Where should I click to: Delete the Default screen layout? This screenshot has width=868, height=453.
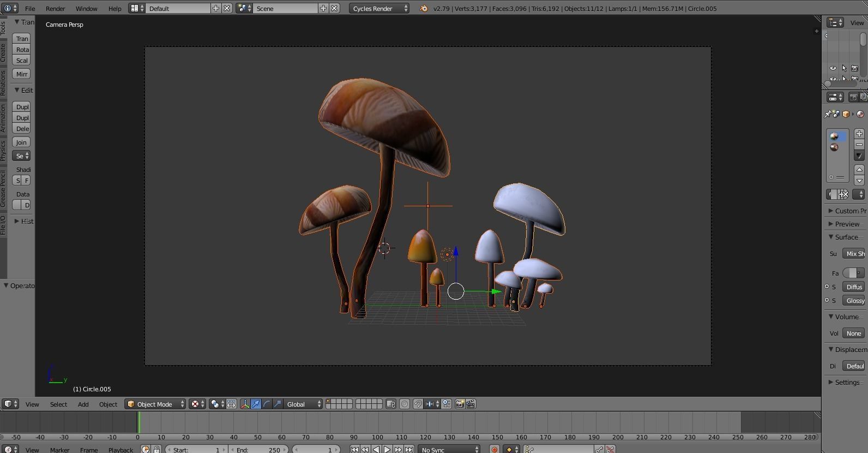(227, 8)
